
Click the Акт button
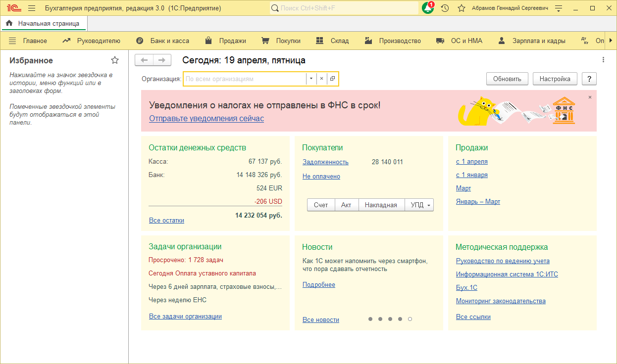[346, 205]
